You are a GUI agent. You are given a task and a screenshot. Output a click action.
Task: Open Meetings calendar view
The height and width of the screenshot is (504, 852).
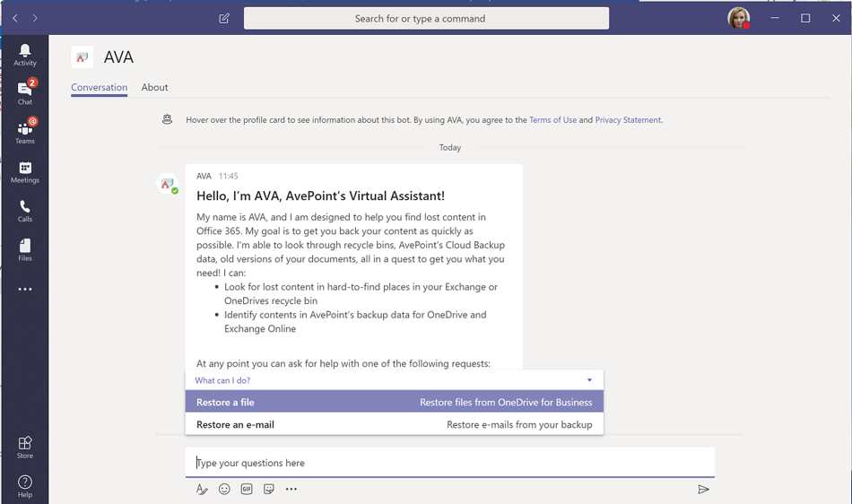[x=25, y=172]
